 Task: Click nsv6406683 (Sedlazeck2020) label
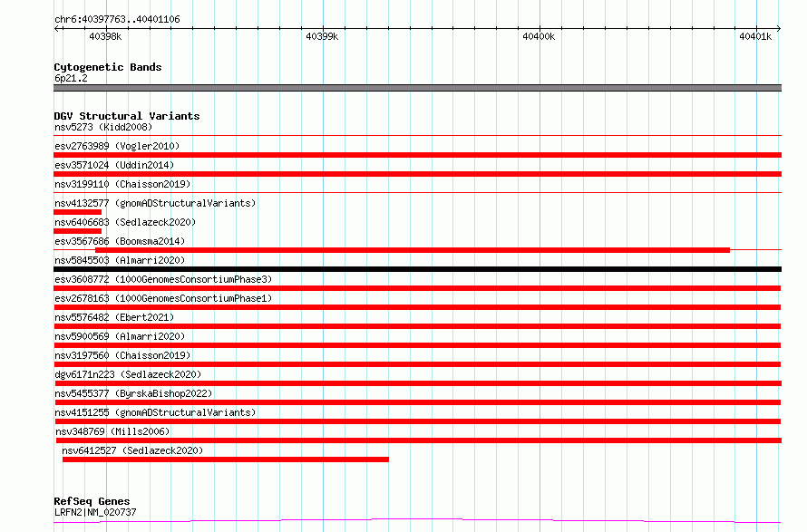click(125, 222)
